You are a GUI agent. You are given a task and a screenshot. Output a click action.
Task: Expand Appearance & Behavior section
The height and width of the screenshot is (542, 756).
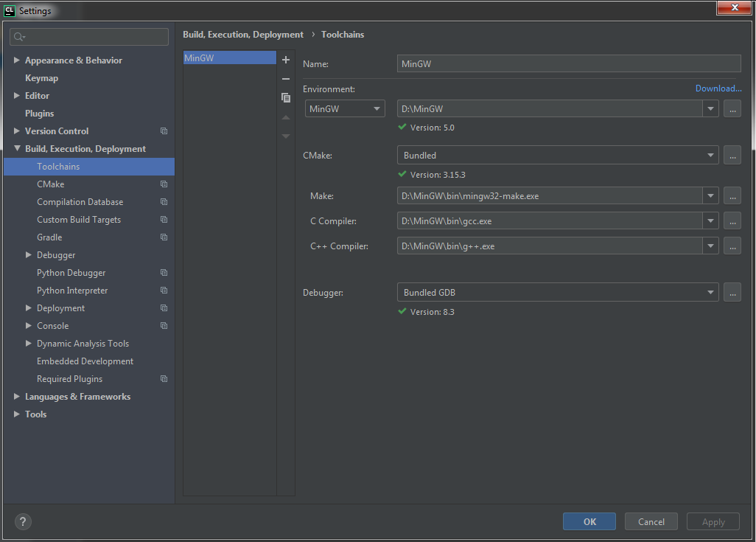(17, 60)
